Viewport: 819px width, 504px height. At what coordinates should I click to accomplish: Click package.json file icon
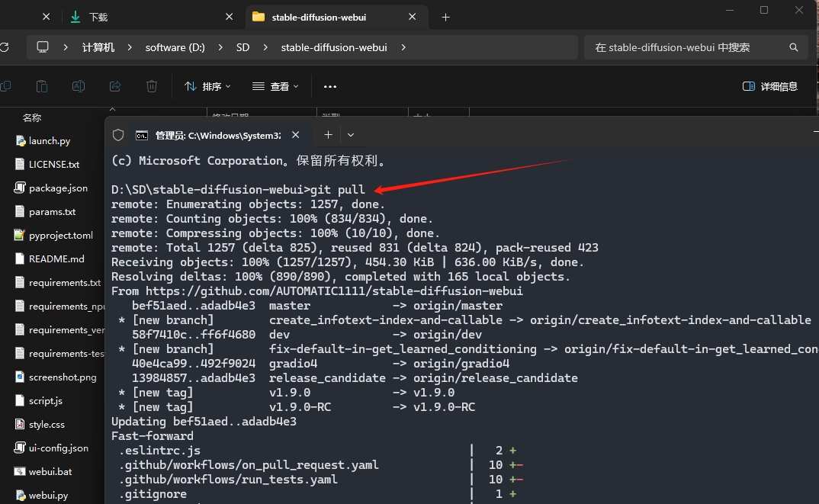[x=20, y=188]
